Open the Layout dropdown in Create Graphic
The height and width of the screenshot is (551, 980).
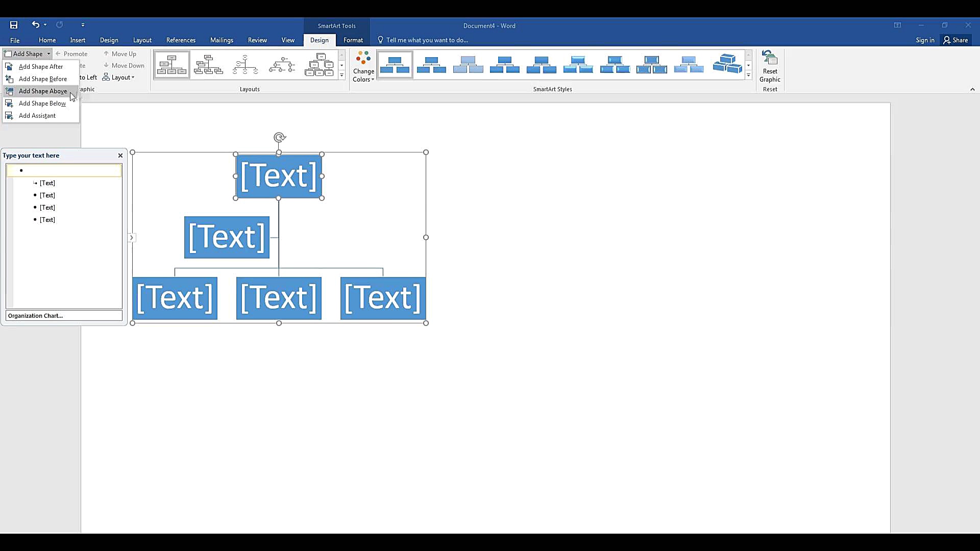tap(118, 78)
